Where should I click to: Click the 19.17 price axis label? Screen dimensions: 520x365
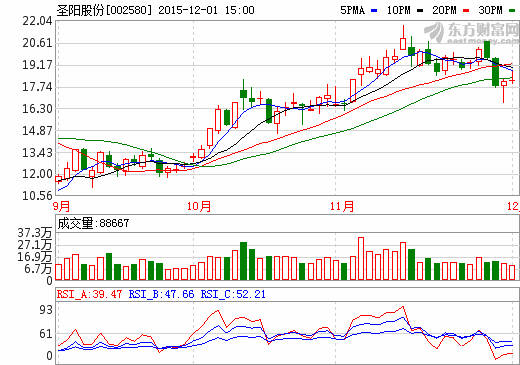[37, 65]
